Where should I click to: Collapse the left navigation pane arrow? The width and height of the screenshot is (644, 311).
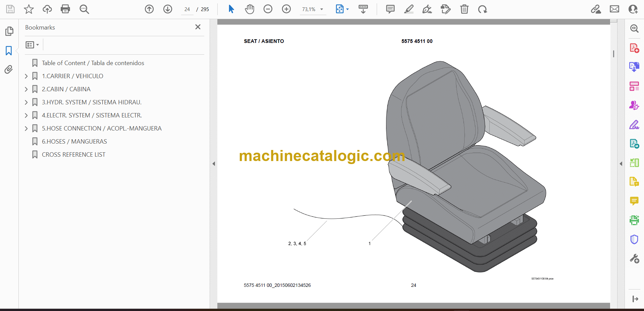[x=214, y=164]
